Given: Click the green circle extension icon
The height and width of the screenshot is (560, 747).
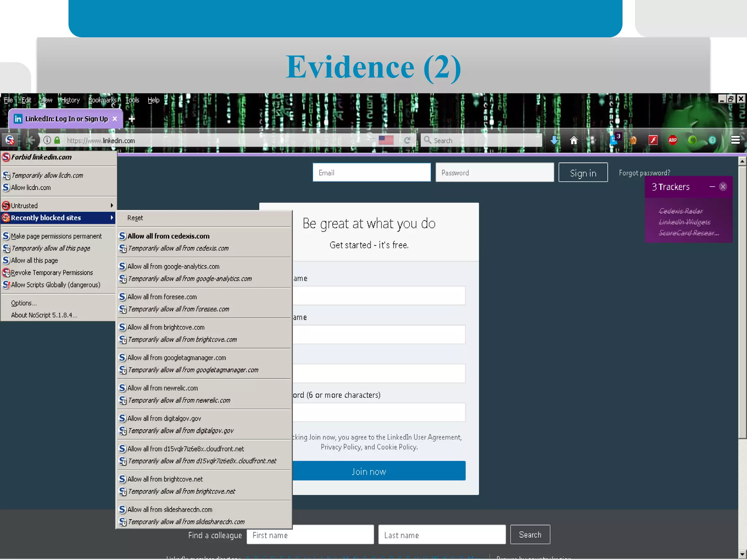Looking at the screenshot, I should [692, 140].
